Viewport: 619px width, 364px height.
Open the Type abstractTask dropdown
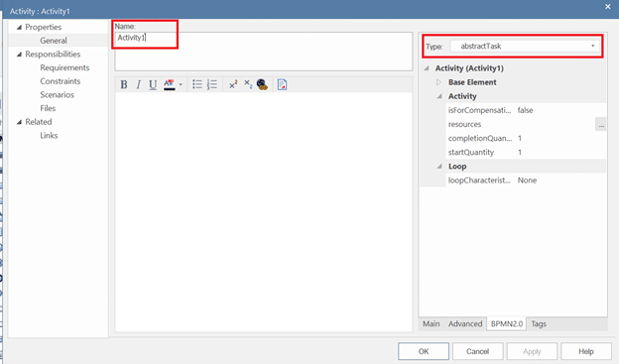(x=525, y=47)
